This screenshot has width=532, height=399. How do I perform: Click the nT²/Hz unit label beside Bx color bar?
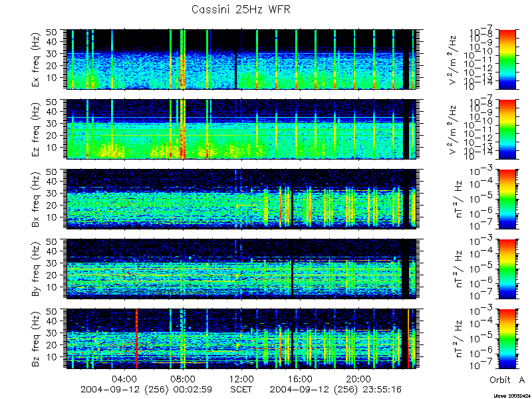click(x=458, y=199)
